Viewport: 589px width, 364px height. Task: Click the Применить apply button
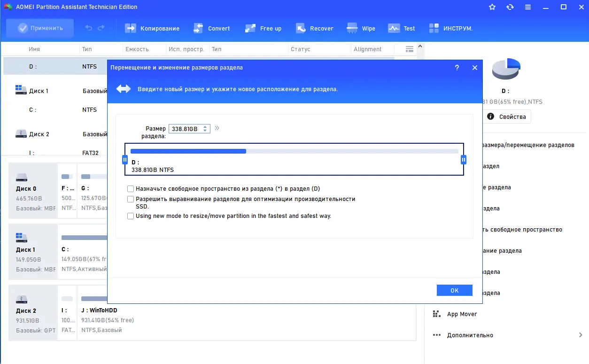tap(40, 28)
